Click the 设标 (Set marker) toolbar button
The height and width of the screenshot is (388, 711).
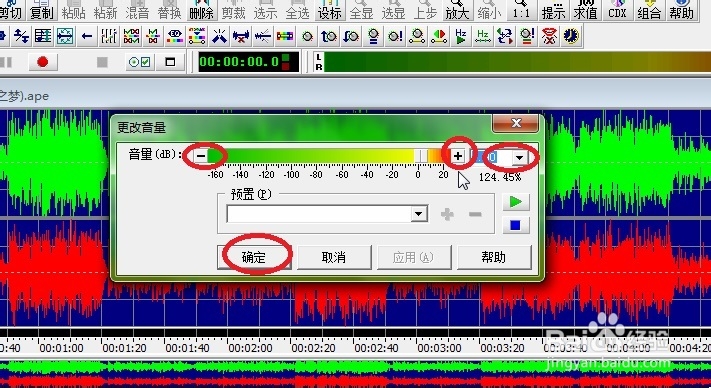pos(330,11)
